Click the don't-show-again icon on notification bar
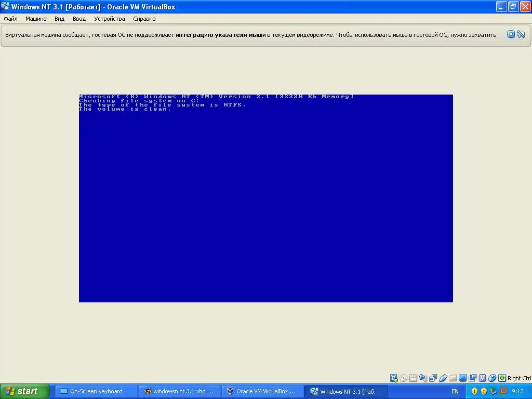 521,34
